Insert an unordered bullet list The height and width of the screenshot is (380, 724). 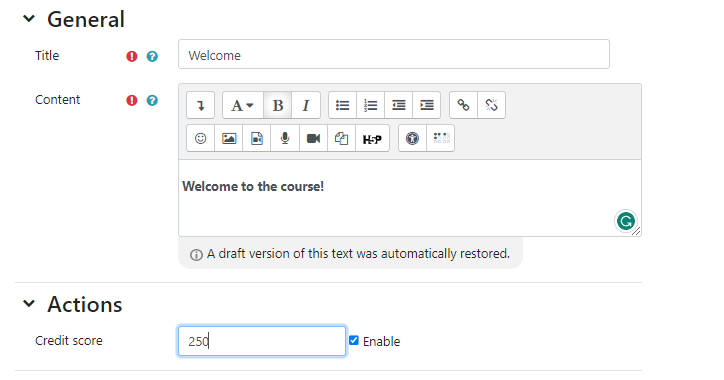[342, 105]
